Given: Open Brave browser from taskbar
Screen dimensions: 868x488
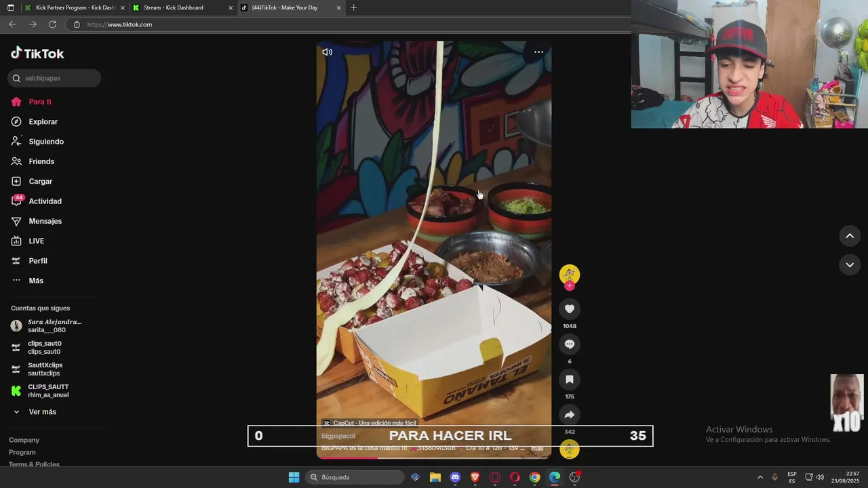Looking at the screenshot, I should pos(475,477).
